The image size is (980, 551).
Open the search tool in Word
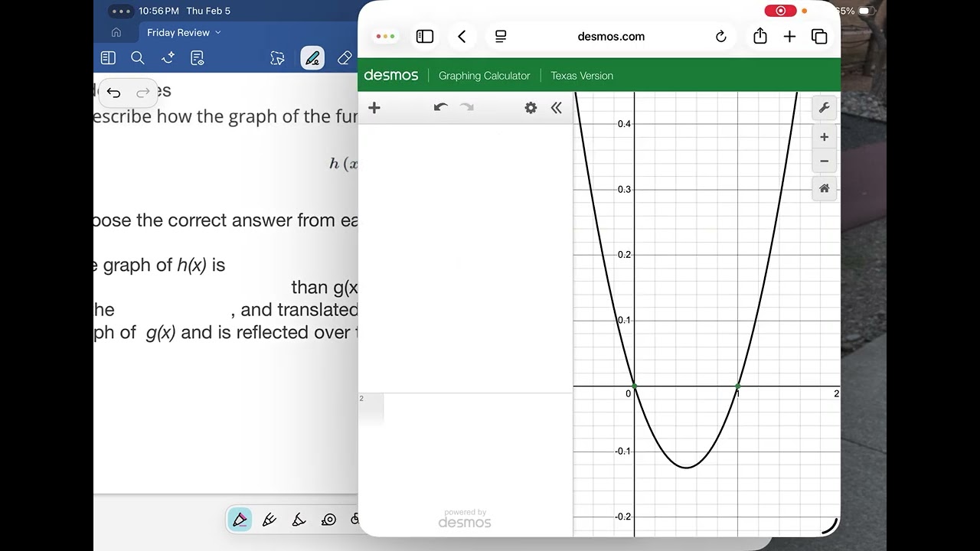(138, 58)
